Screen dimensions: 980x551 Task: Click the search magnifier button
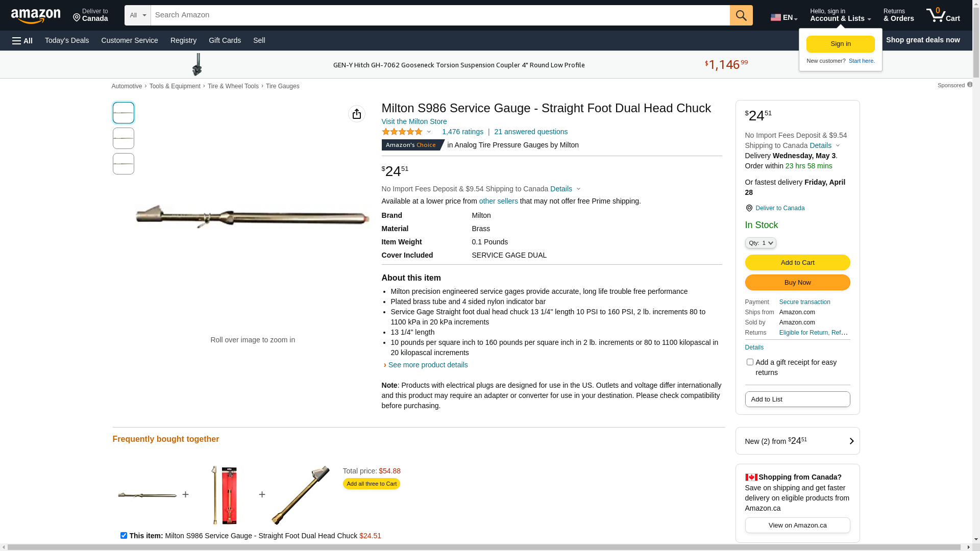pyautogui.click(x=741, y=15)
